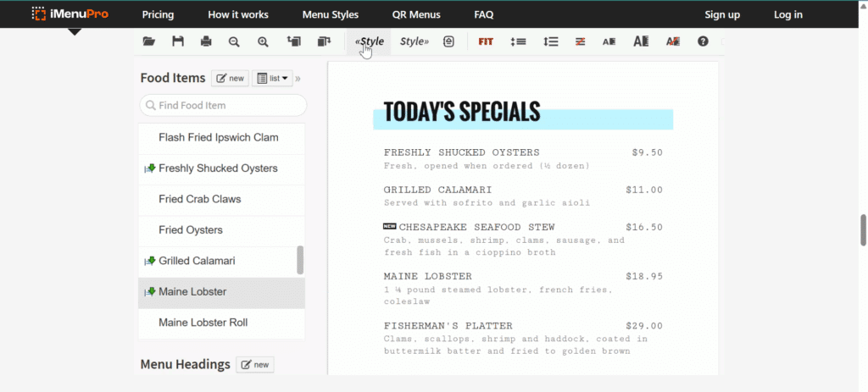Viewport: 868px width, 392px height.
Task: Click the reset spacing icon with red strike
Action: (x=580, y=41)
